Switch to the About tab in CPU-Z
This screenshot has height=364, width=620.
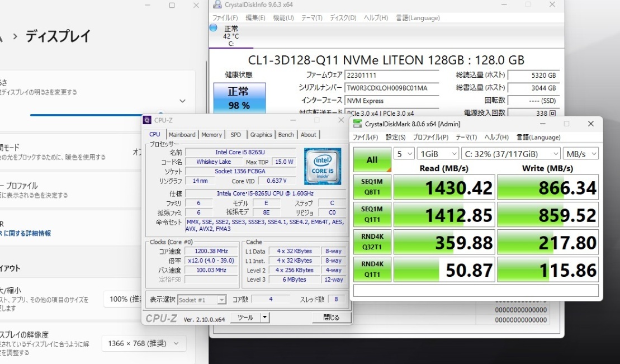309,135
